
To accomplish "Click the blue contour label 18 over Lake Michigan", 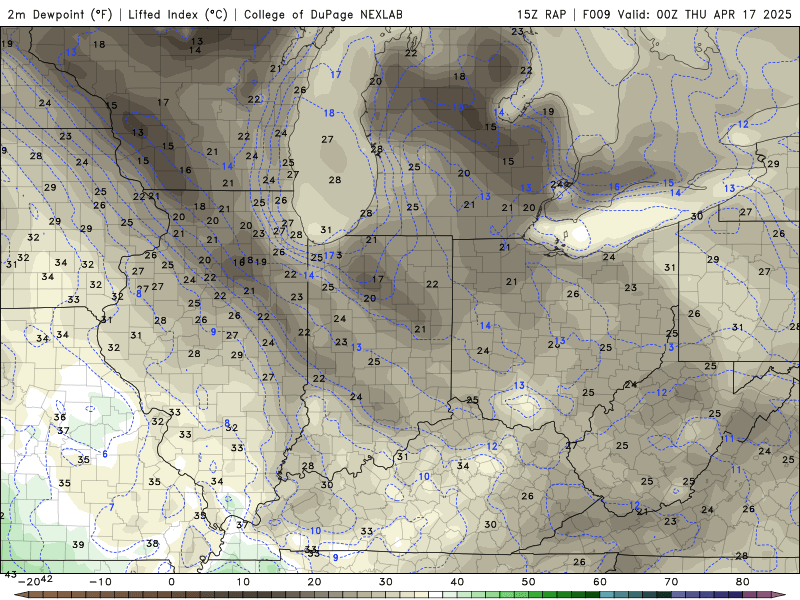I will coord(329,113).
